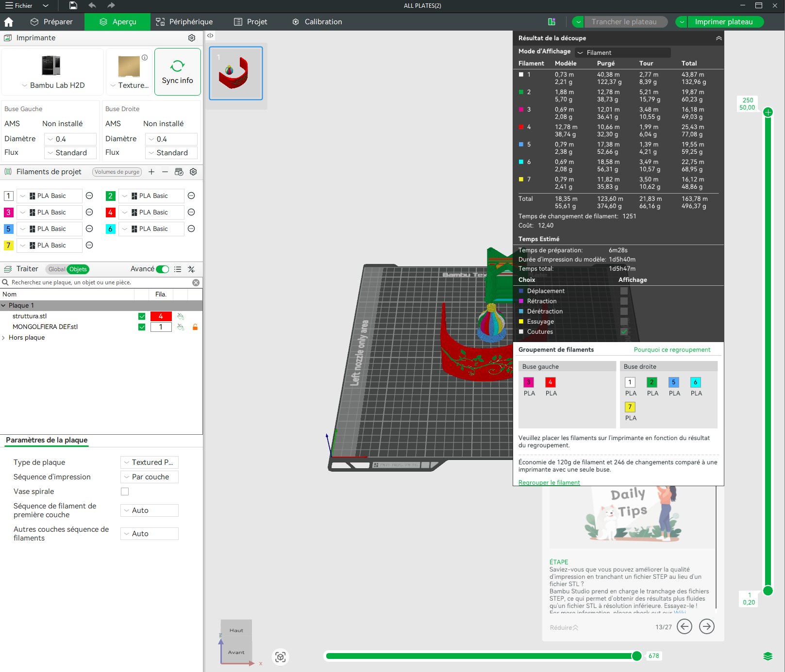Viewport: 785px width, 672px height.
Task: Click horizontal move slider handle at 678
Action: tap(637, 656)
